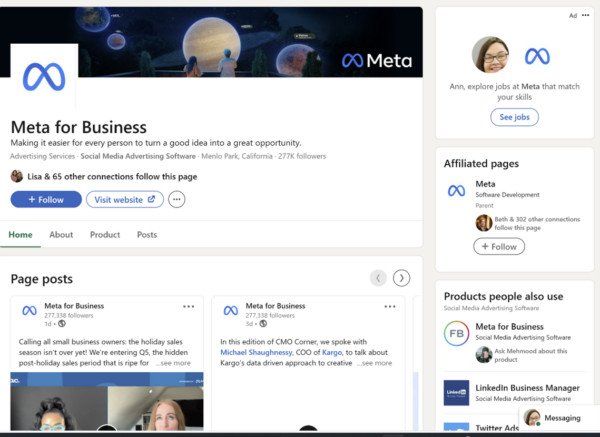
Task: Follow the Meta for Business page
Action: click(46, 199)
